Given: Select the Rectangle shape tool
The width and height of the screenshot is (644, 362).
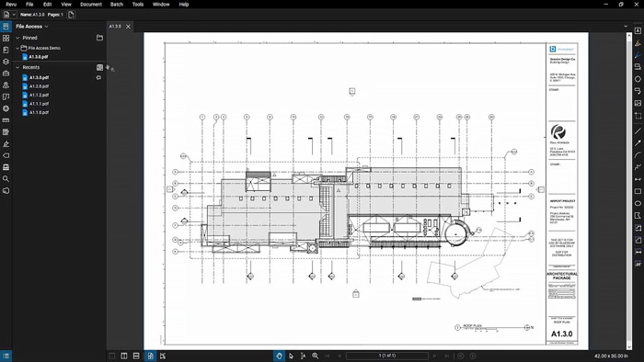Looking at the screenshot, I should coord(638,191).
